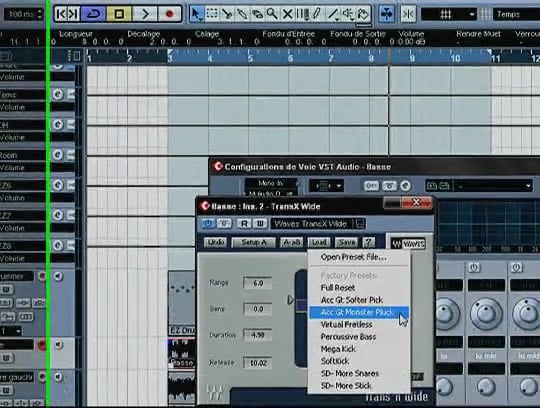Toggle Snap button in toolbar
Viewport: 540px width, 408px height.
coord(408,14)
